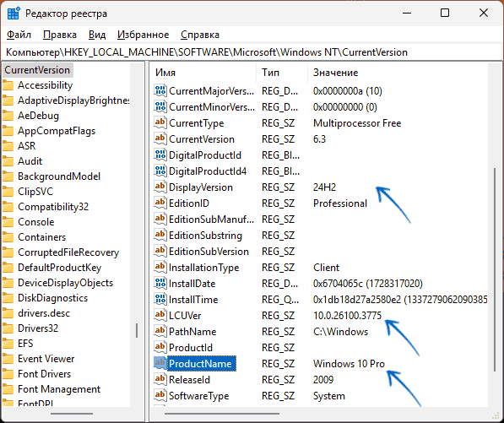Select the drivers.desc key
The width and height of the screenshot is (504, 423).
[x=44, y=313]
